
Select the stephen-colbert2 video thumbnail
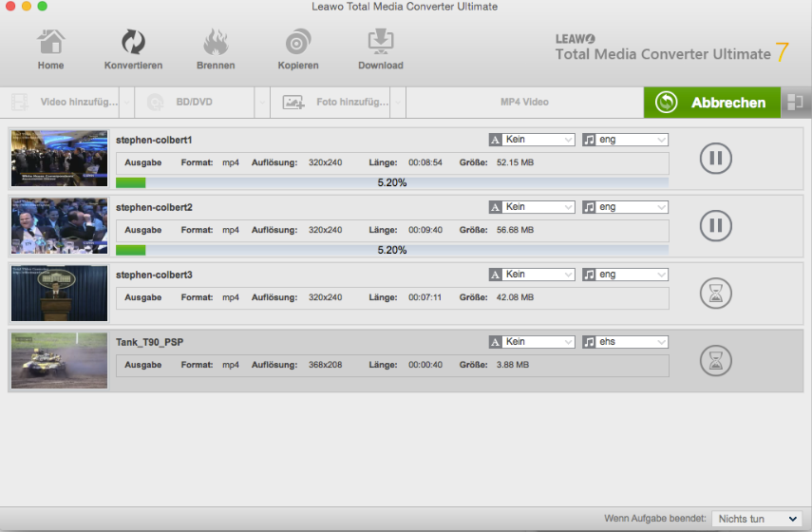[x=60, y=225]
